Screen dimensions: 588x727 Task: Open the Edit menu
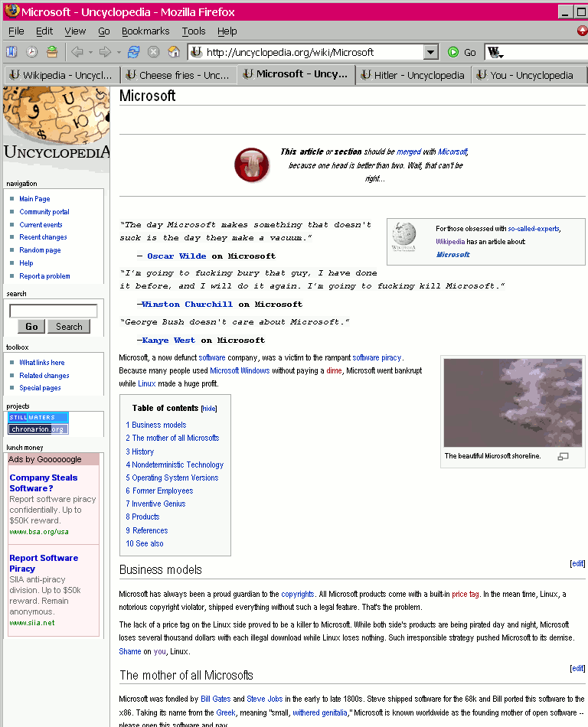[x=44, y=31]
